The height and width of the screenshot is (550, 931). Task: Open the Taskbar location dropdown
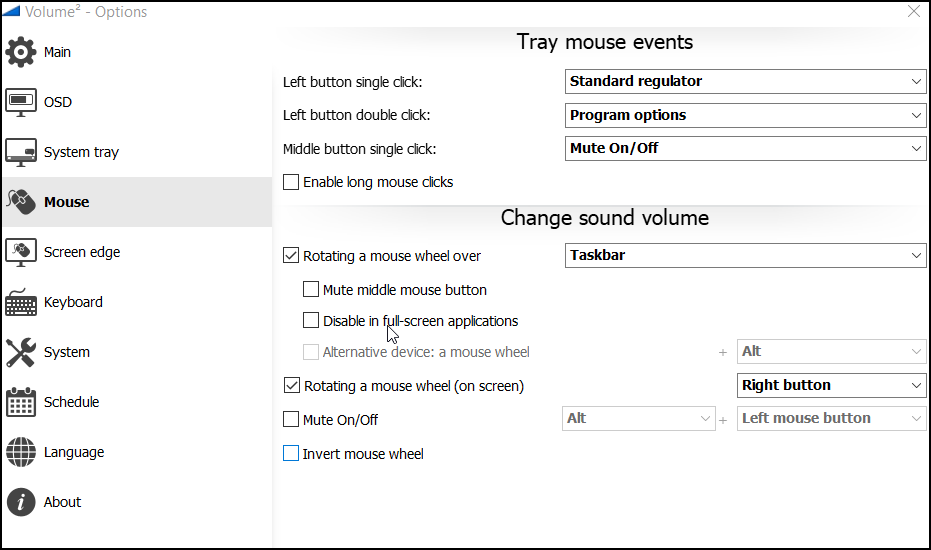coord(745,255)
